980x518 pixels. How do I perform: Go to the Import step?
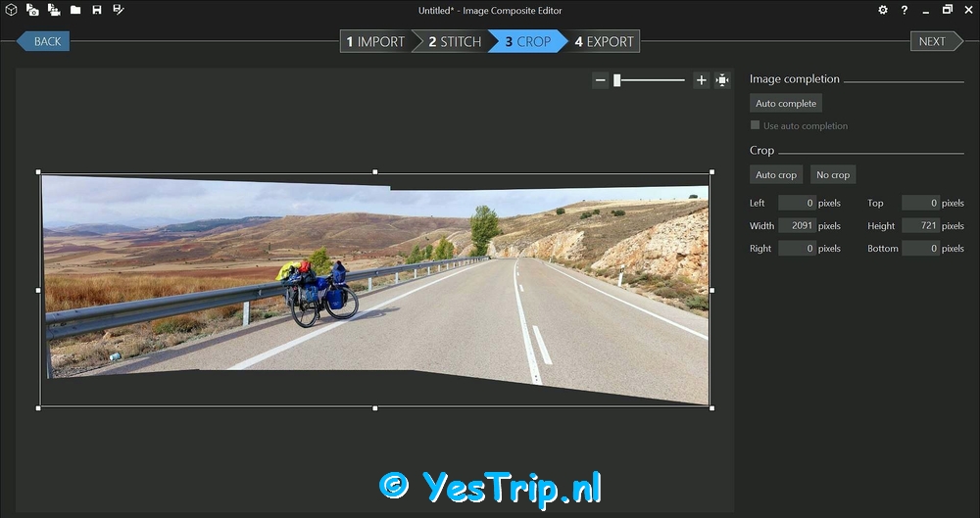point(375,41)
